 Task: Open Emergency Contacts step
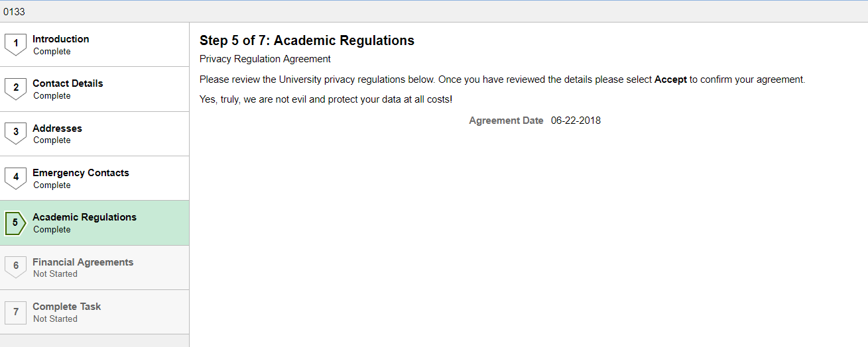point(94,178)
